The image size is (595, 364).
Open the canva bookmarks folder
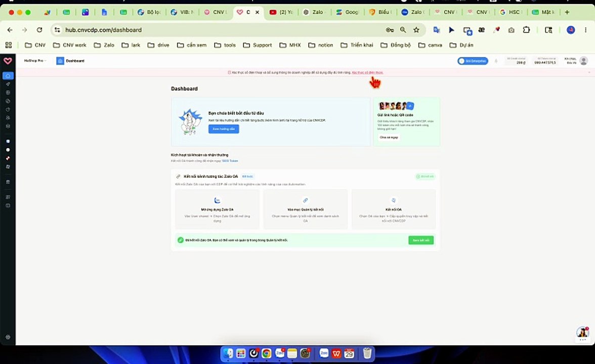coord(430,45)
